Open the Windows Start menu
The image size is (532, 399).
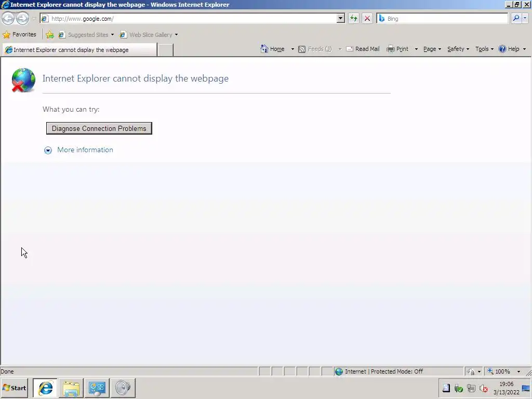click(x=15, y=388)
